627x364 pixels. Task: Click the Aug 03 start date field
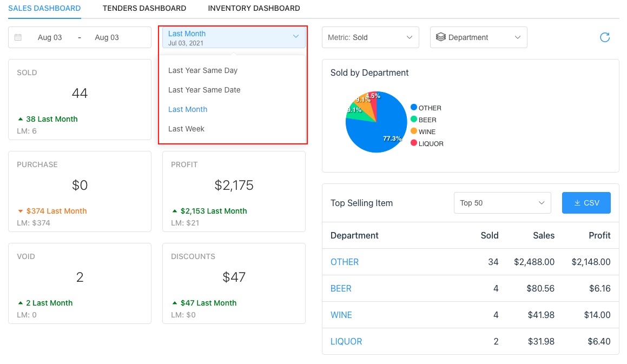click(x=50, y=37)
